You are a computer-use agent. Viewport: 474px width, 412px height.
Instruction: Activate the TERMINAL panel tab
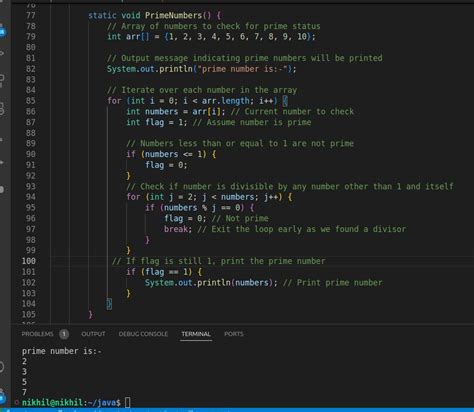click(x=196, y=334)
